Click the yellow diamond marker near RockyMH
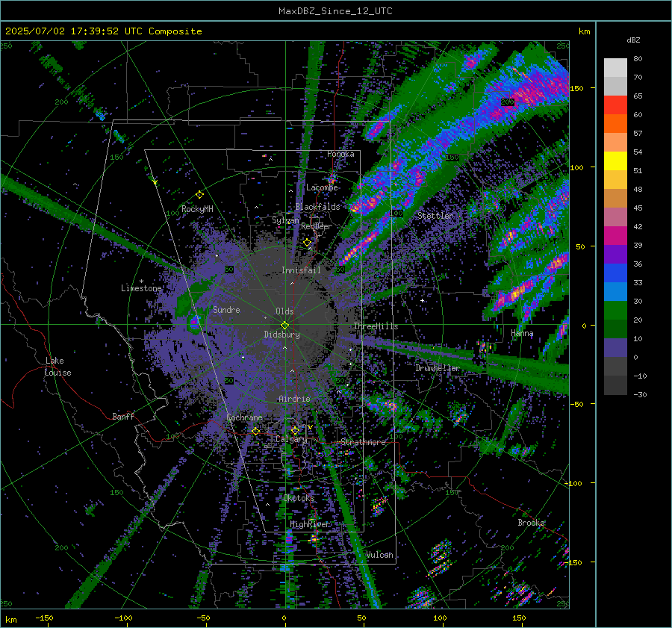 (x=199, y=195)
